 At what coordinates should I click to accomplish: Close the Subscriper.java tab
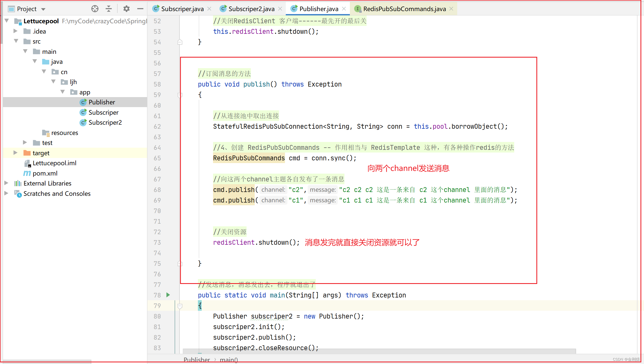[x=209, y=9]
